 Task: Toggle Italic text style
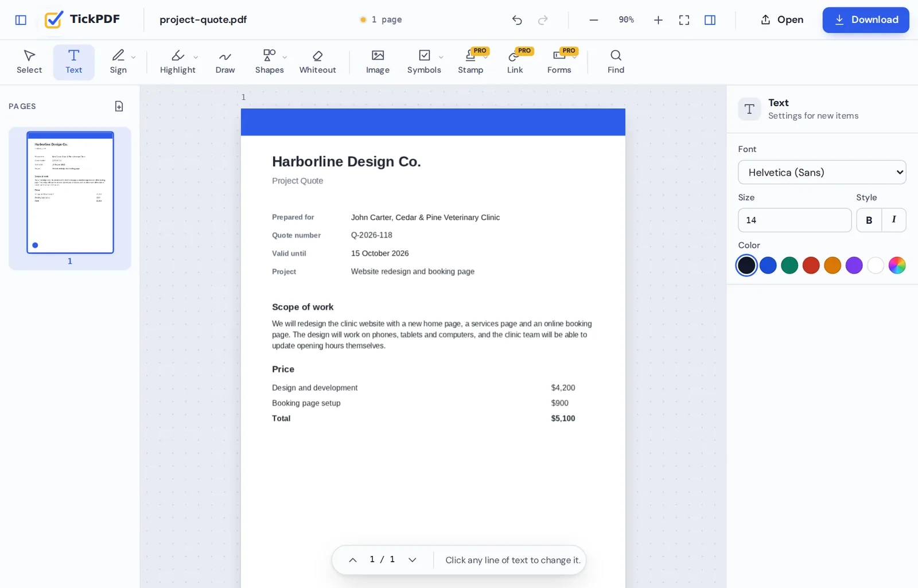[x=894, y=220]
